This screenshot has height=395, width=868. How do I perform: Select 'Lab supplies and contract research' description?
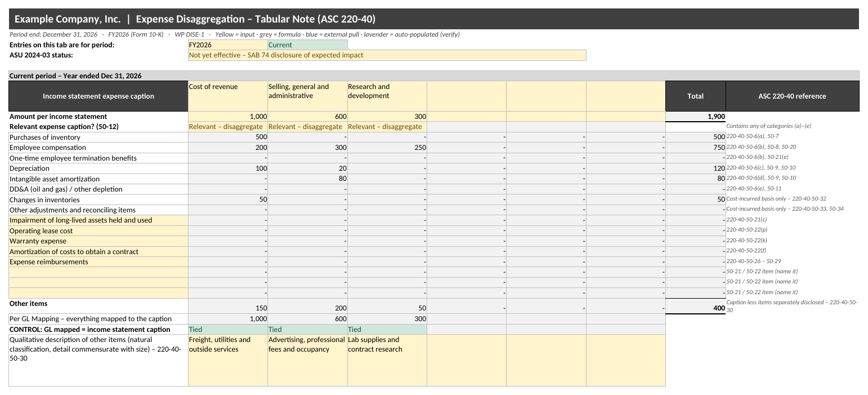[387, 360]
